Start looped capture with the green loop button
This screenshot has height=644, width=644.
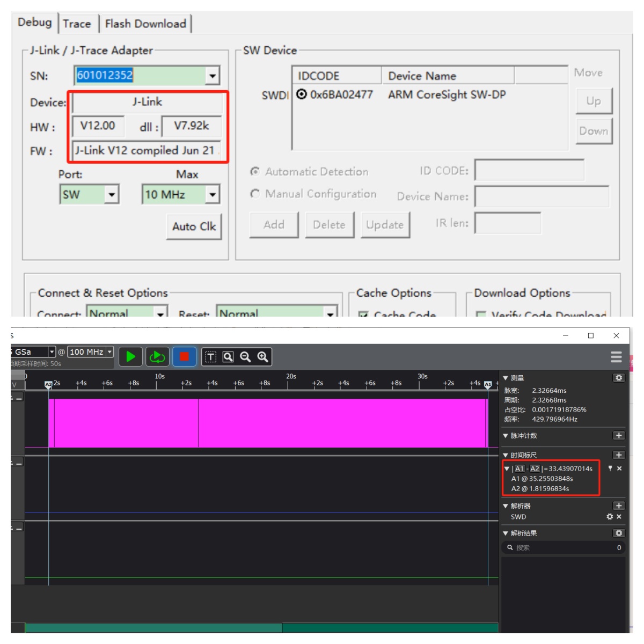coord(157,357)
